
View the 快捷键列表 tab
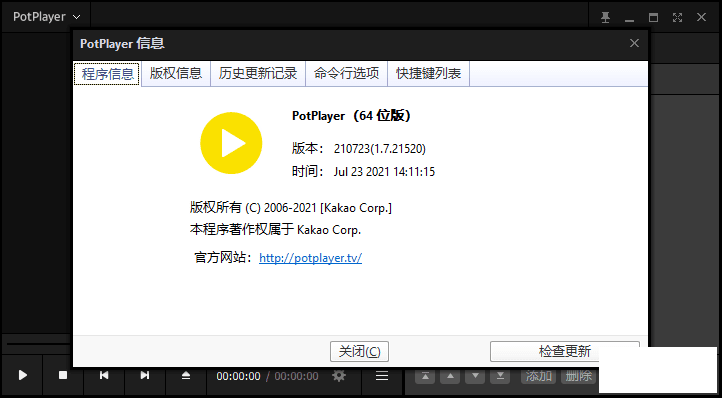click(429, 73)
